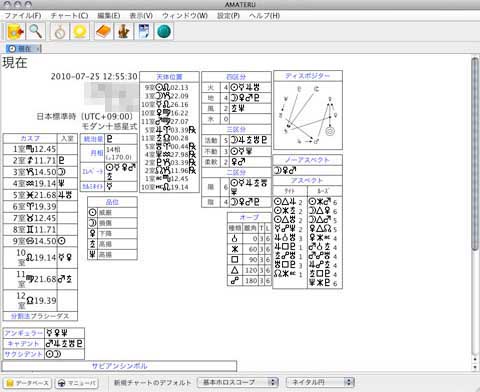Click the 四区分 header link
The image size is (480, 392).
236,77
